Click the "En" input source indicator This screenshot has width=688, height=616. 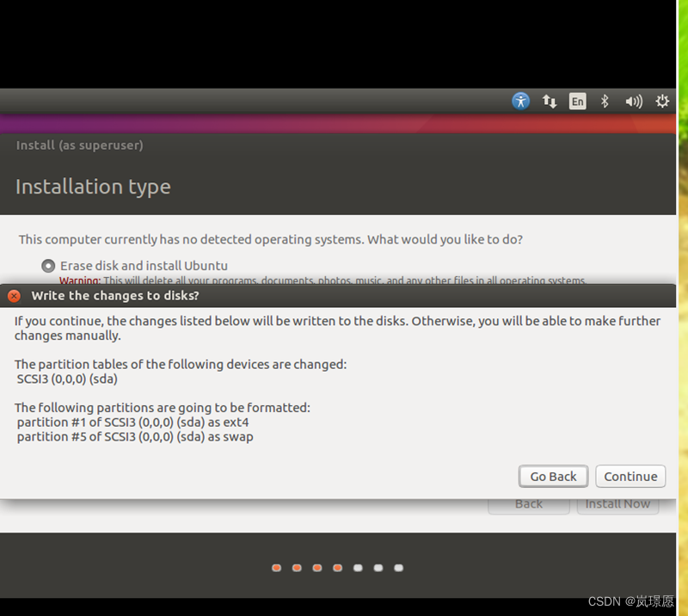pos(577,101)
